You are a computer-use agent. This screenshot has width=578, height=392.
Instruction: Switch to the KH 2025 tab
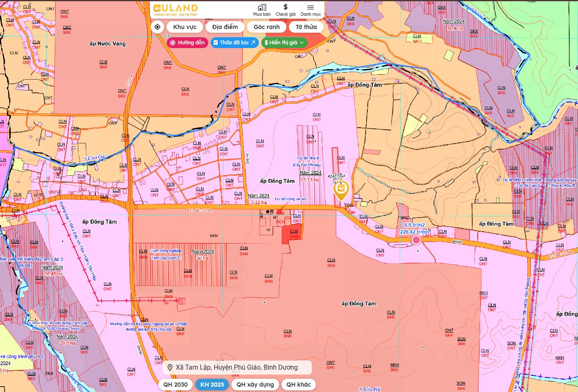click(212, 385)
